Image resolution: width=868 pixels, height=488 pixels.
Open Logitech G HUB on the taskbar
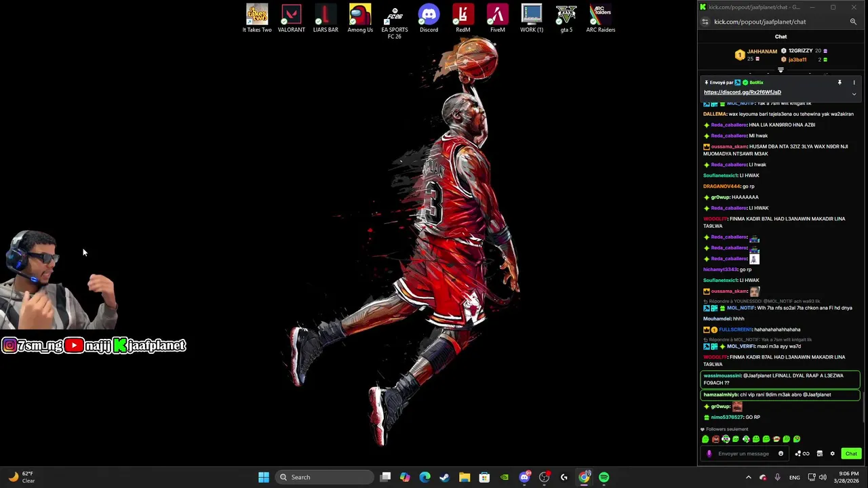(x=564, y=477)
